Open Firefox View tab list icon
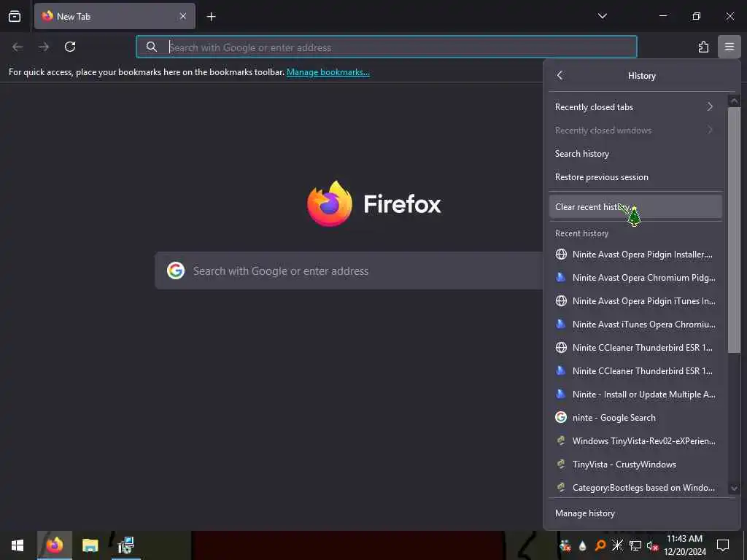This screenshot has width=747, height=560. [15, 16]
